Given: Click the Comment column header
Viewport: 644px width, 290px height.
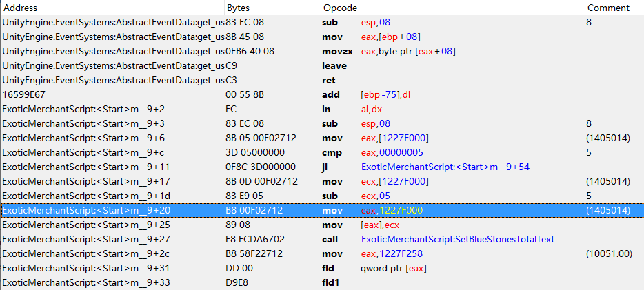Looking at the screenshot, I should (x=607, y=8).
